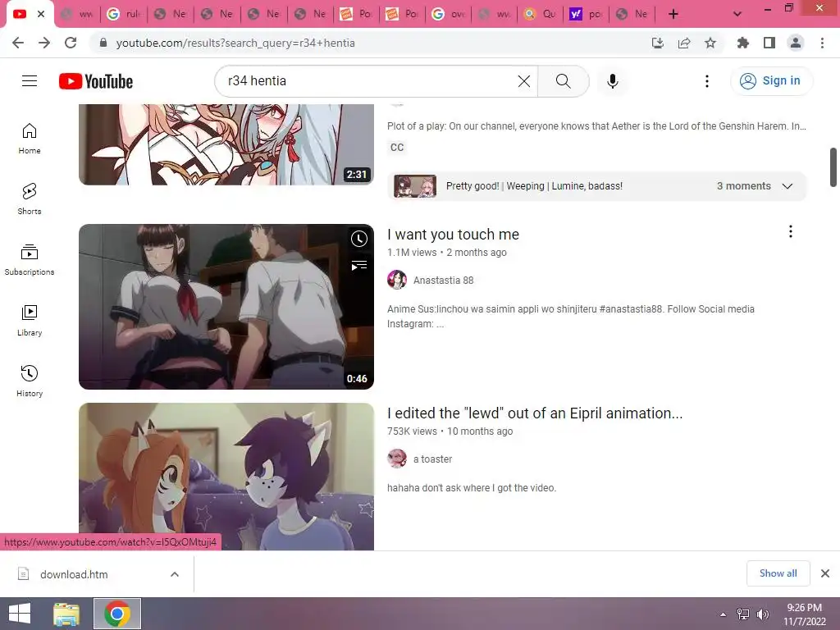840x630 pixels.
Task: Click the address bar URL
Action: tap(235, 43)
